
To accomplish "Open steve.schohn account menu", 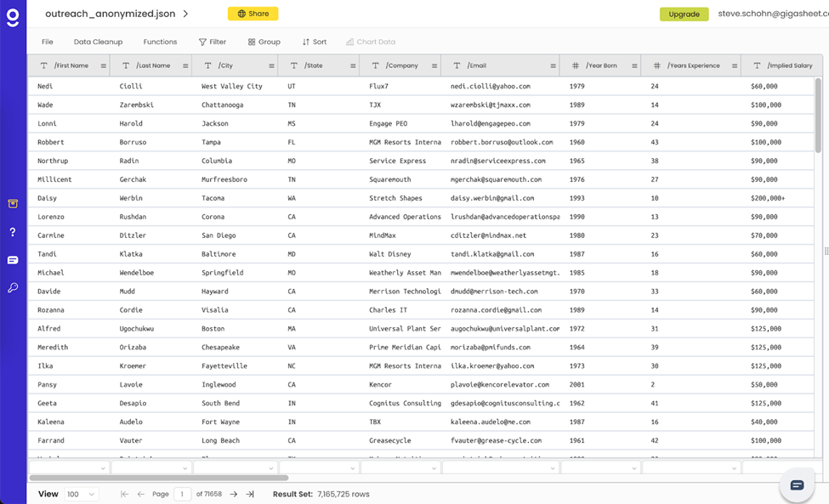I will point(773,14).
